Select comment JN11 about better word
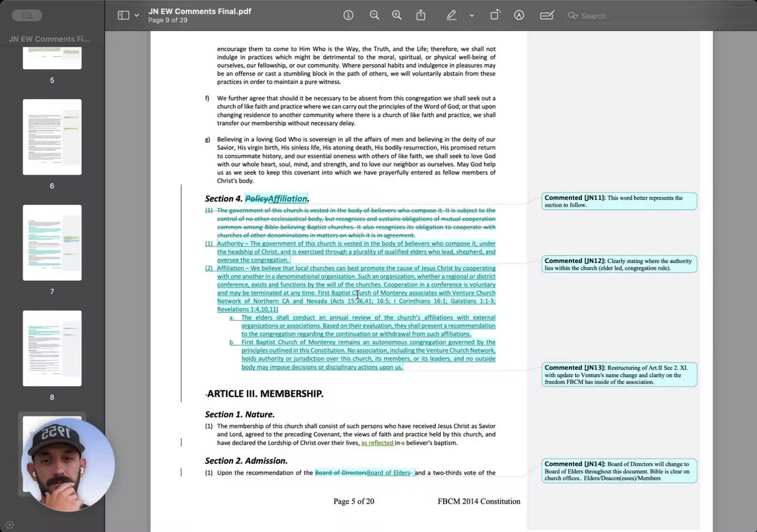Screen dimensions: 757x532 (619, 201)
